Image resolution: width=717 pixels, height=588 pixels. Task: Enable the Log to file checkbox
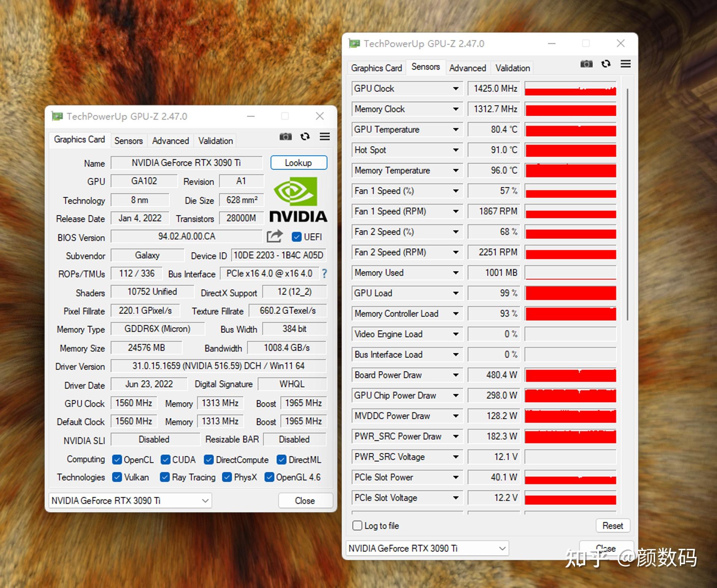point(357,526)
